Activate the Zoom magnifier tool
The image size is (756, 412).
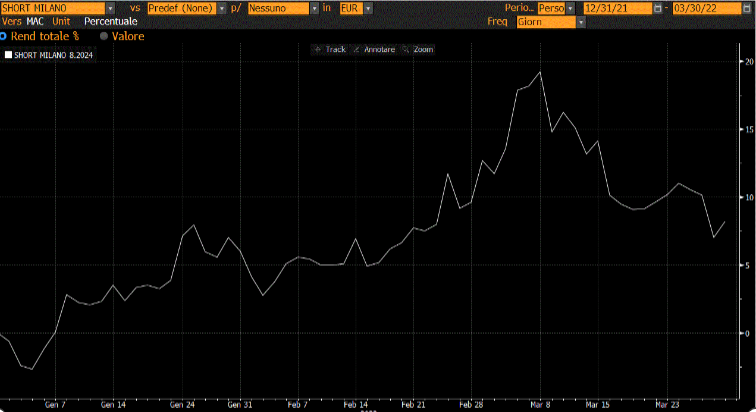(418, 49)
